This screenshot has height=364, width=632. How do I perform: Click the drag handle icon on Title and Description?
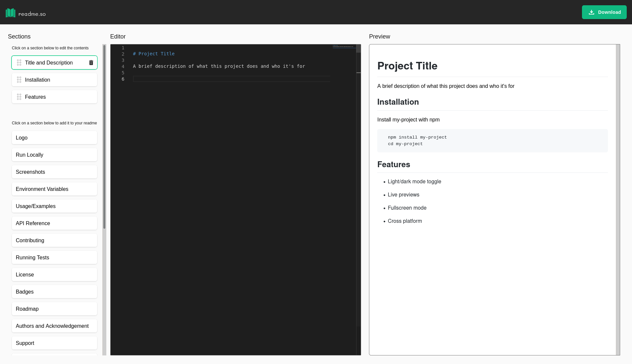[x=19, y=63]
